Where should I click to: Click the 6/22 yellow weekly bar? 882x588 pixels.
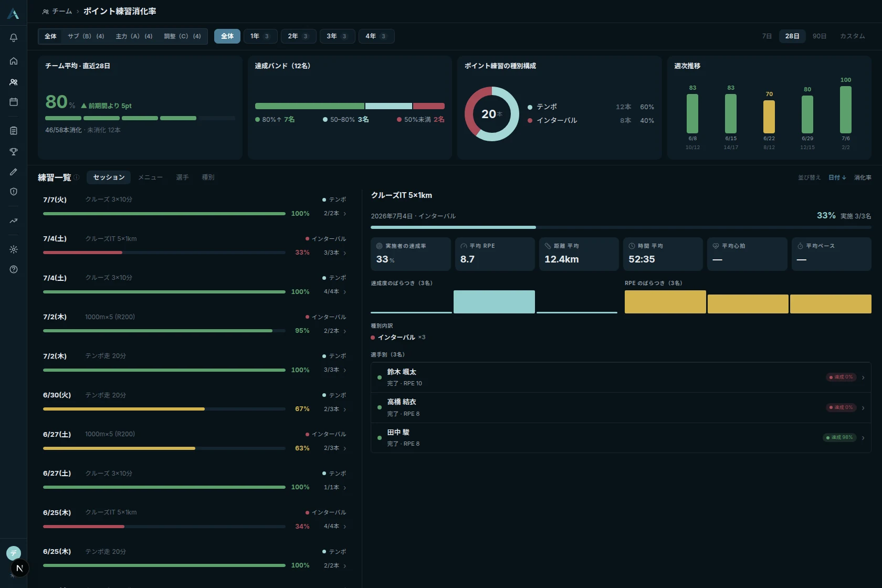769,117
